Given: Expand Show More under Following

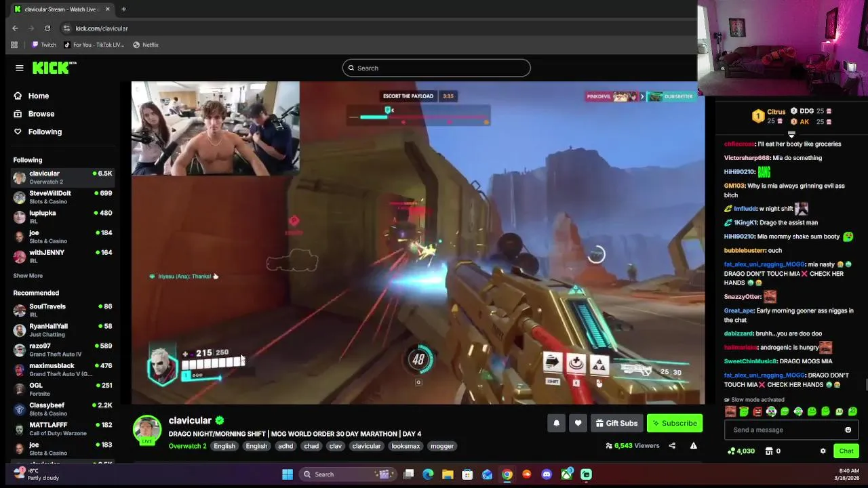Looking at the screenshot, I should coord(28,276).
